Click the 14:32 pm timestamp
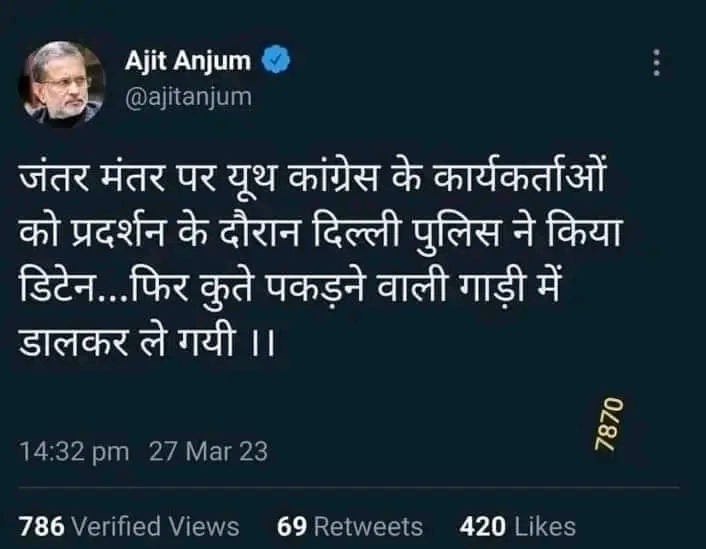This screenshot has width=706, height=549. point(74,451)
